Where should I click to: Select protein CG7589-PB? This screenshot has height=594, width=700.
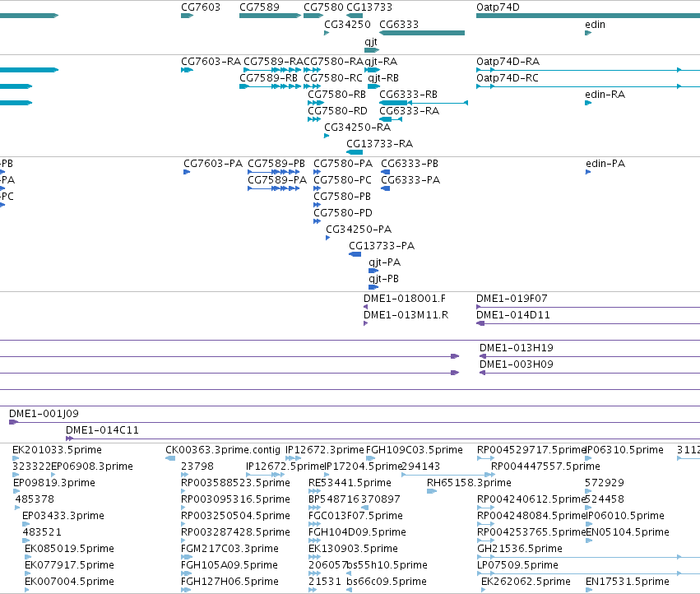276,164
